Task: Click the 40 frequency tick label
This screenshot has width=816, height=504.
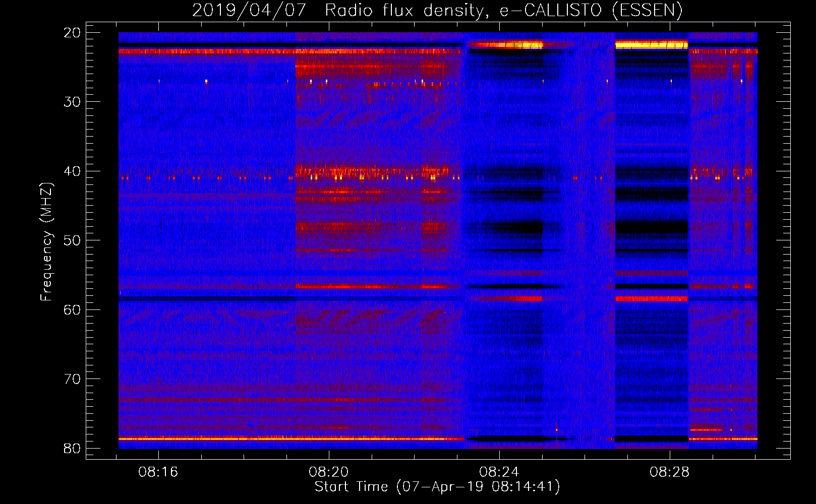Action: 73,171
